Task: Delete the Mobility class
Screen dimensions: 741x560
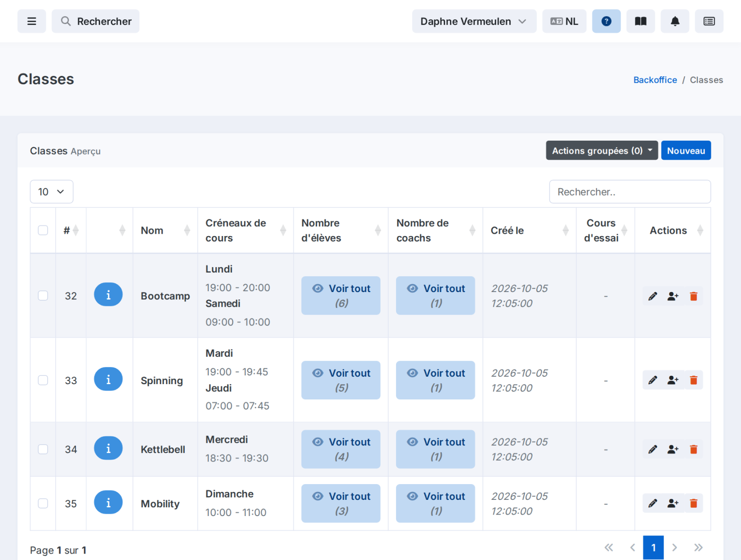Action: pyautogui.click(x=693, y=504)
